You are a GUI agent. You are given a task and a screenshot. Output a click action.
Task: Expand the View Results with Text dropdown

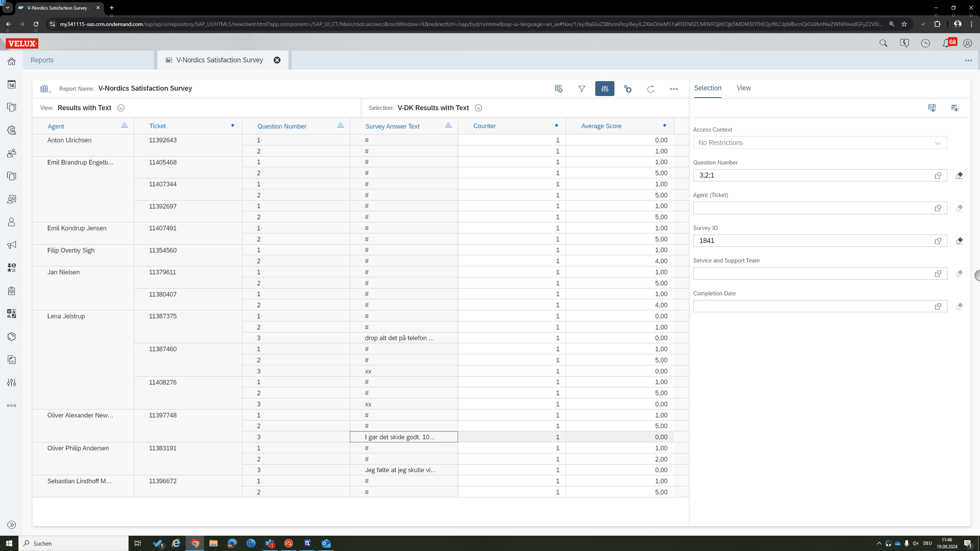121,108
